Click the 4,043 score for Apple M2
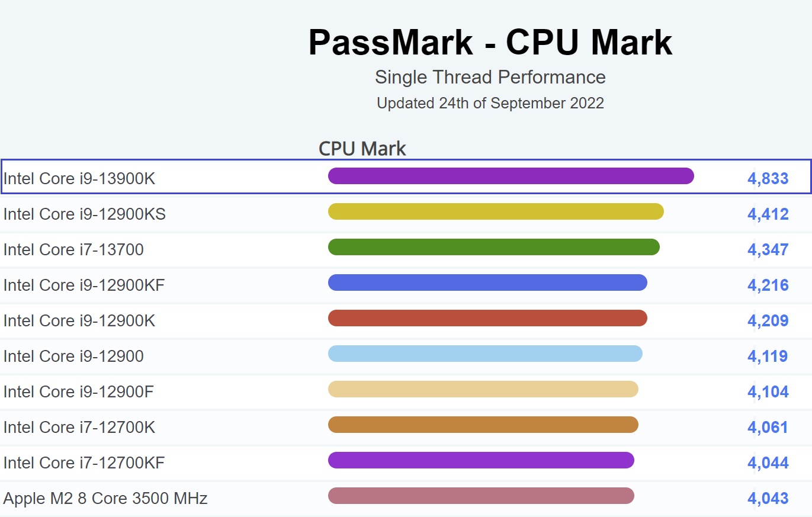Viewport: 812px width, 517px height. point(768,498)
